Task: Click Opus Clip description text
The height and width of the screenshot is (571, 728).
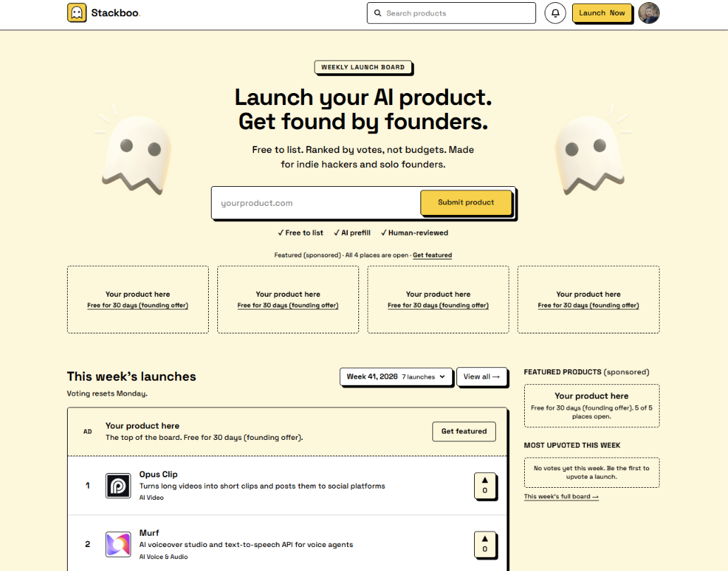Action: pyautogui.click(x=262, y=486)
